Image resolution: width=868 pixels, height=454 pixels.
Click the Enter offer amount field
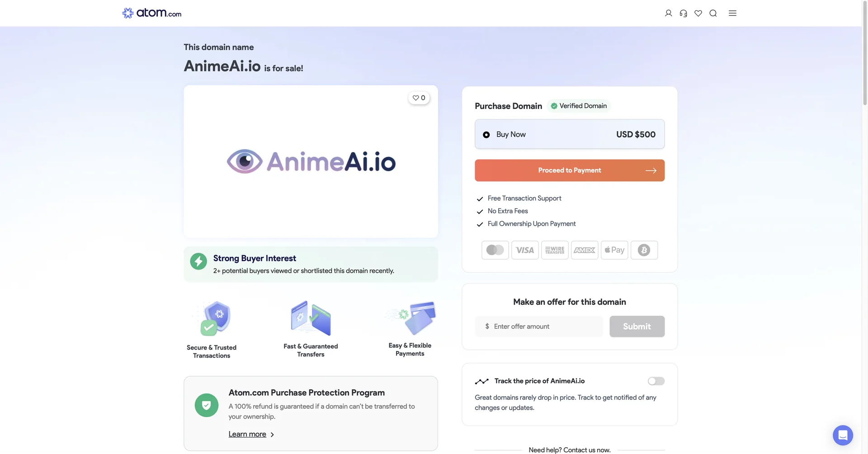coord(538,326)
